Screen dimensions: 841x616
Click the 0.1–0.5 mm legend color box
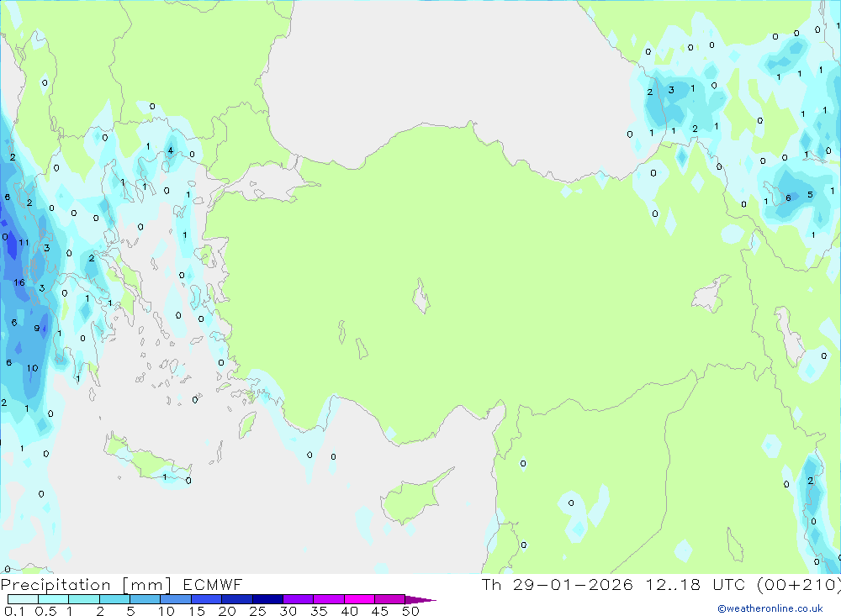[x=23, y=599]
